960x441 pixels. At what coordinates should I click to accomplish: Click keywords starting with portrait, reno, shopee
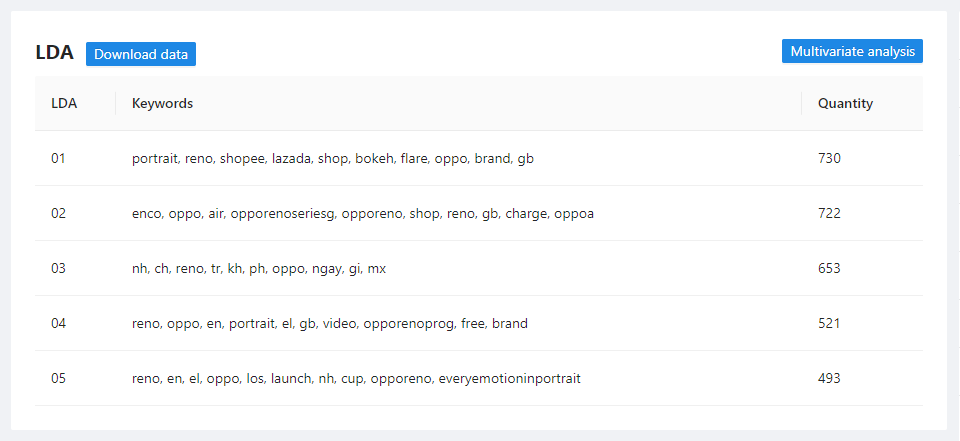pos(333,158)
